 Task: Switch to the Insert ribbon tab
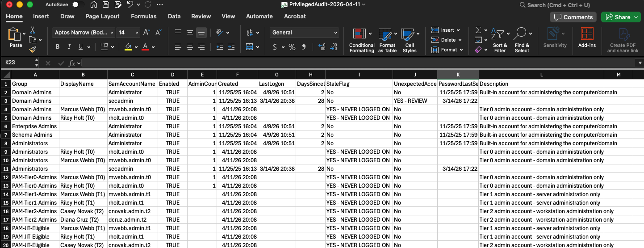pyautogui.click(x=41, y=17)
